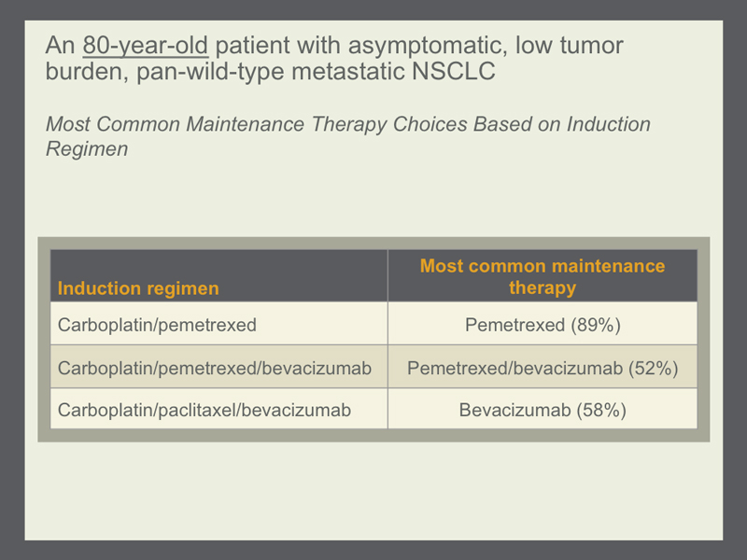
Task: Select the "Carboplatin/pemetrexed/bevacizumab" row cell
Action: coord(219,367)
